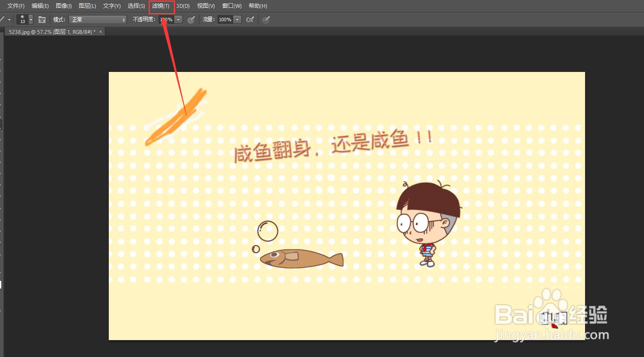
Task: Enable airbrush-style build-up effects icon
Action: (250, 19)
